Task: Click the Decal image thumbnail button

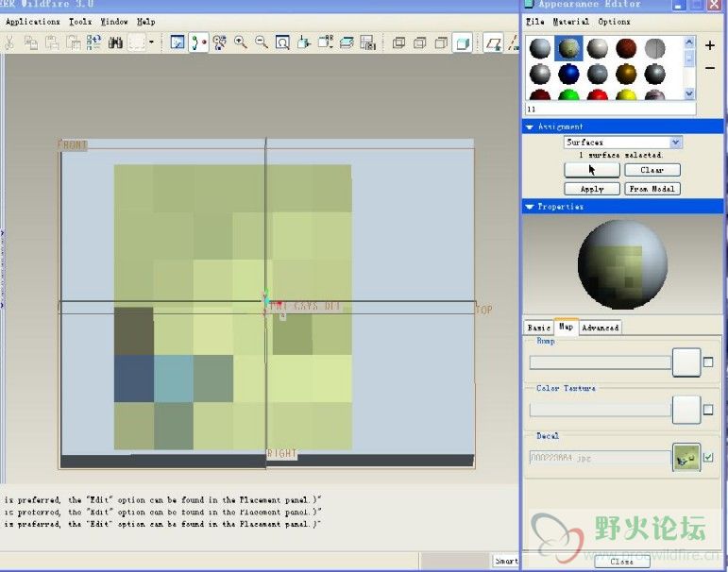Action: point(686,459)
